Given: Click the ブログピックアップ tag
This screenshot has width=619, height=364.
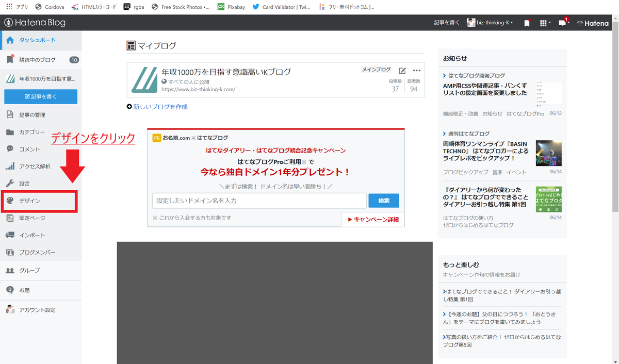Looking at the screenshot, I should 465,172.
